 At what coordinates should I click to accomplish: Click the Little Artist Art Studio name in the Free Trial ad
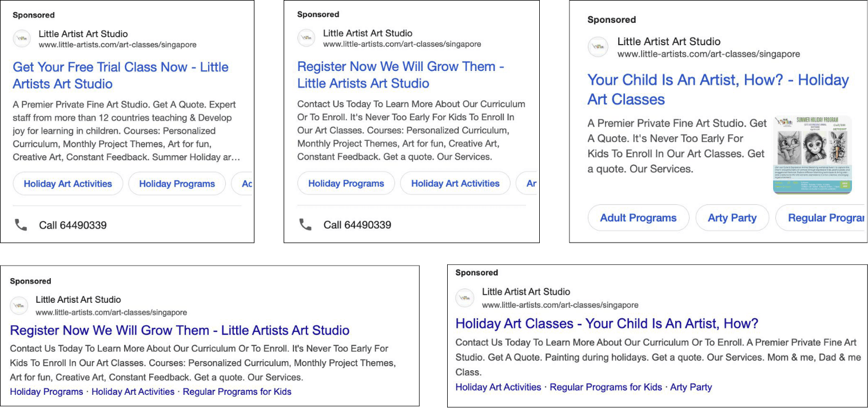tap(83, 34)
